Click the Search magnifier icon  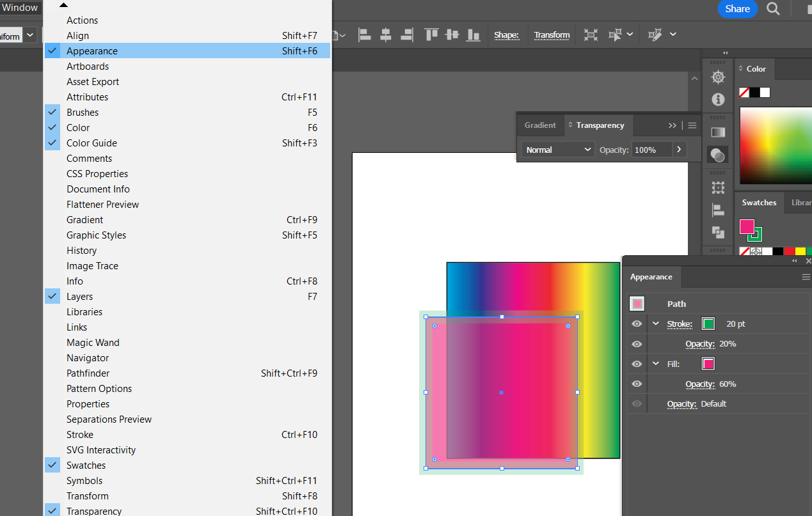[773, 9]
